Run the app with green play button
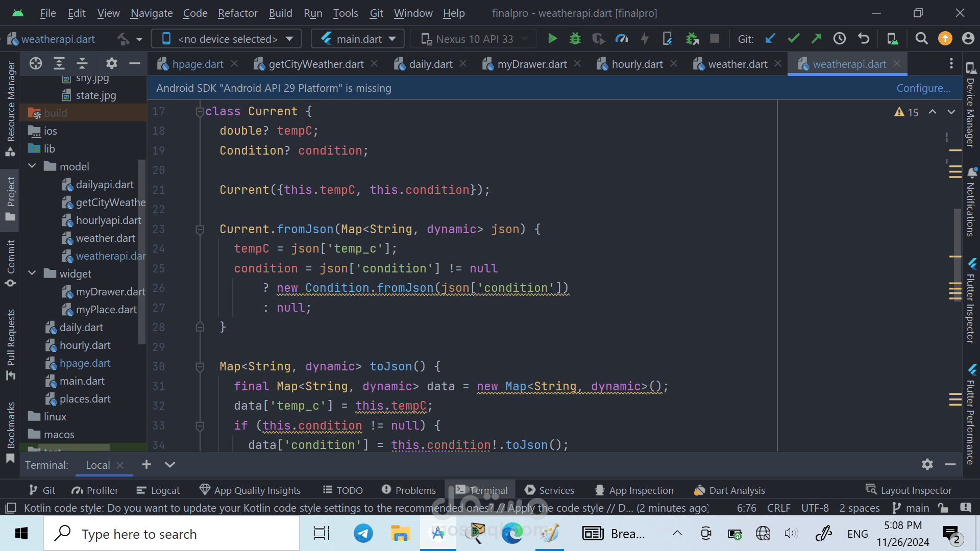Image resolution: width=980 pixels, height=551 pixels. [x=552, y=39]
